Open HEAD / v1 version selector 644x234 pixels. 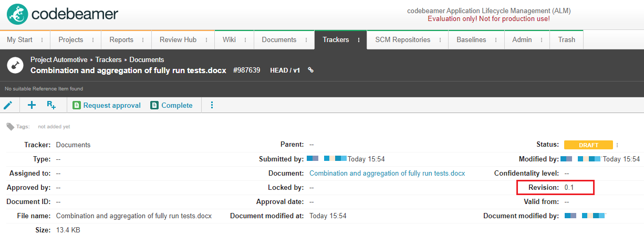(x=285, y=70)
